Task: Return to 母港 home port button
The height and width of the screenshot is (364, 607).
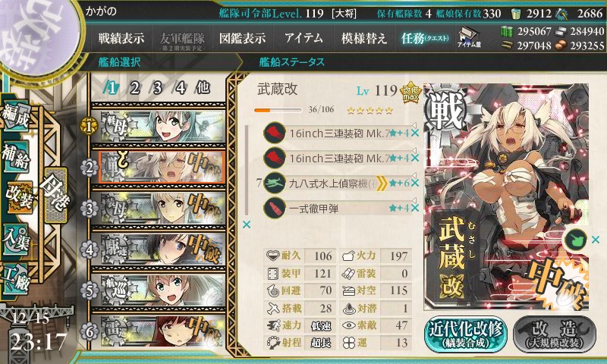Action: click(55, 195)
